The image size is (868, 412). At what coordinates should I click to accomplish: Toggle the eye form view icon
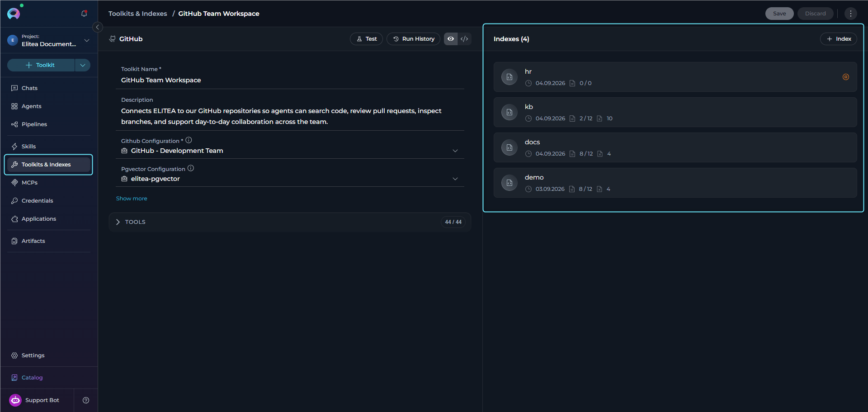point(451,39)
